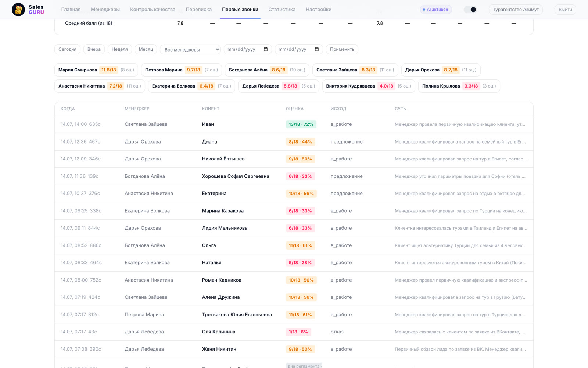The width and height of the screenshot is (588, 368).
Task: Select Мария Смирнова manager chip
Action: [x=96, y=70]
